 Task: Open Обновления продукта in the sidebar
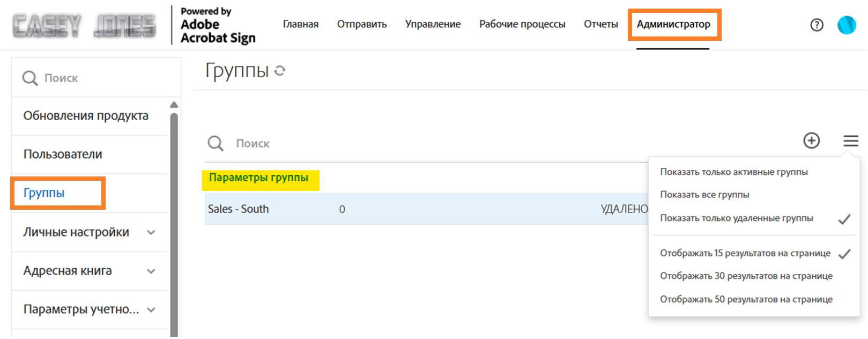click(86, 116)
